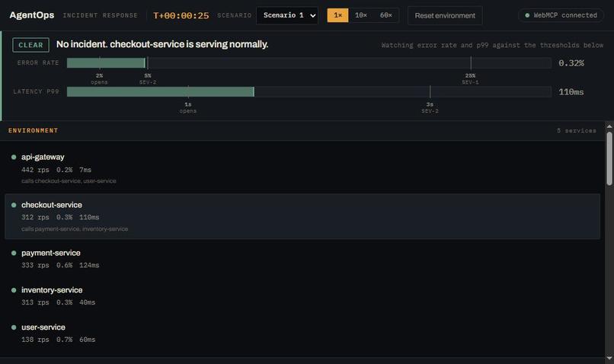This screenshot has height=364, width=614.
Task: Select the user-service row
Action: click(302, 333)
